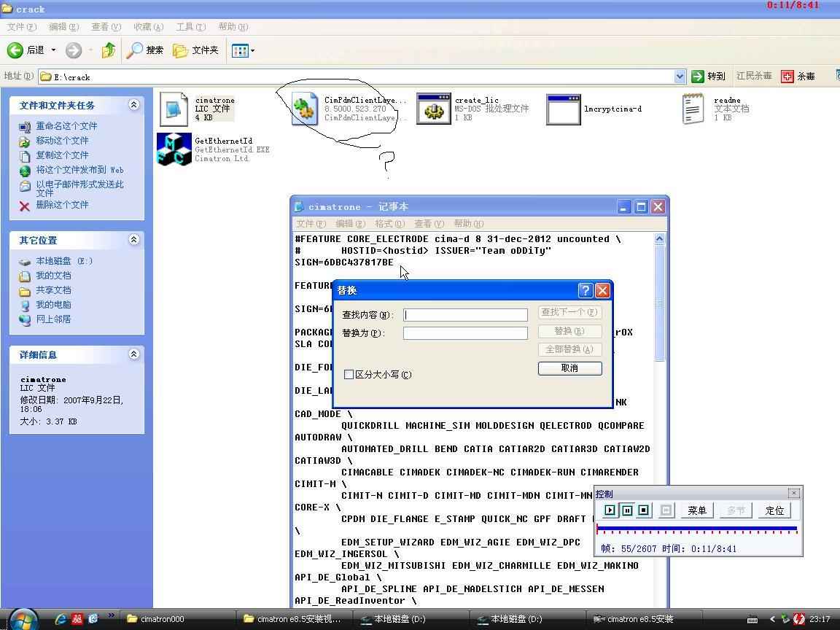This screenshot has width=840, height=630.
Task: Select the lmcryptcima-d file icon
Action: [x=564, y=109]
